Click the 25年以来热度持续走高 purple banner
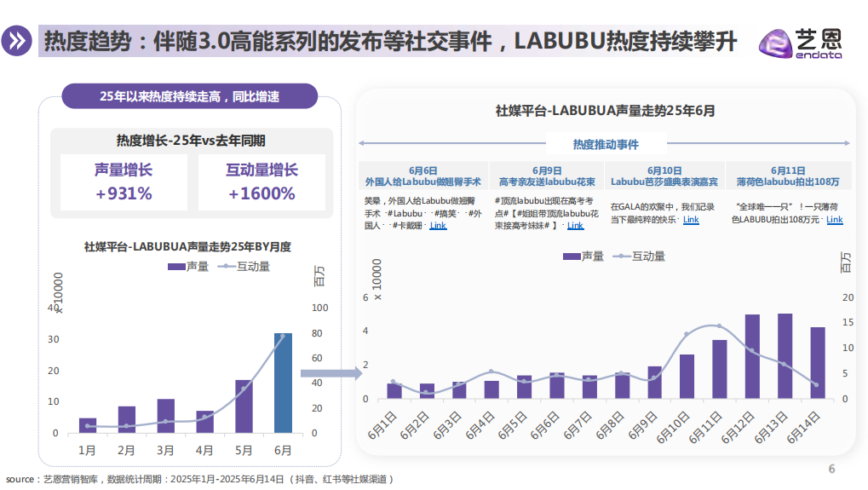This screenshot has width=868, height=490. point(189,95)
